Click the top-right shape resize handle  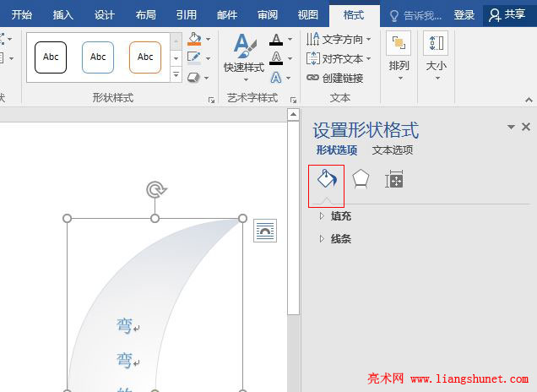(243, 218)
